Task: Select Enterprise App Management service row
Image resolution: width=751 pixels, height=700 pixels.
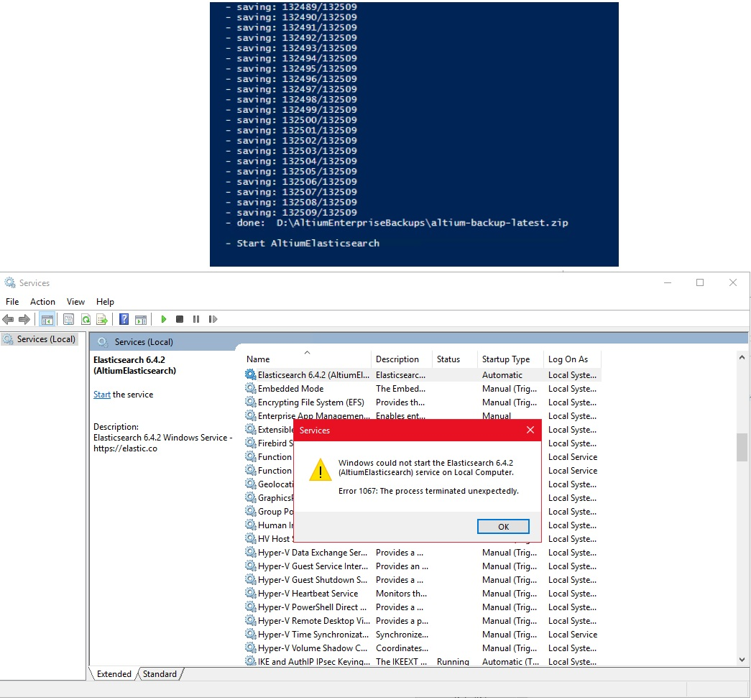Action: 423,415
